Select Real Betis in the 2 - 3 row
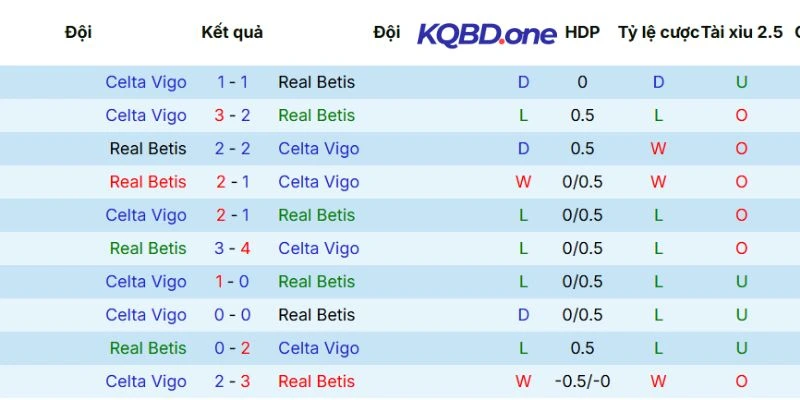Image resolution: width=800 pixels, height=400 pixels. tap(316, 381)
